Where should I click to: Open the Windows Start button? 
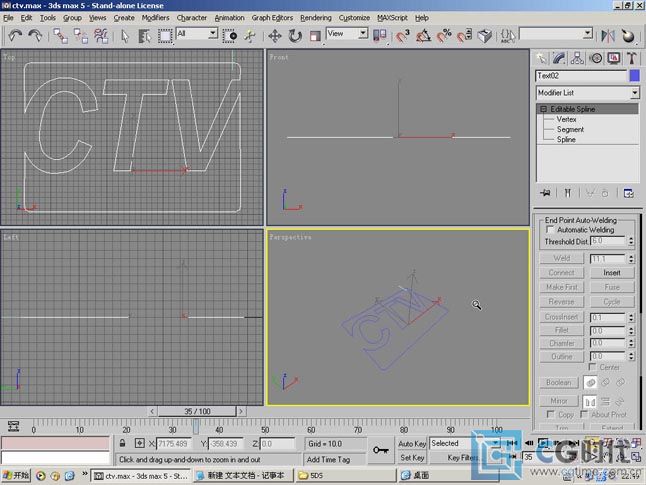(16, 476)
